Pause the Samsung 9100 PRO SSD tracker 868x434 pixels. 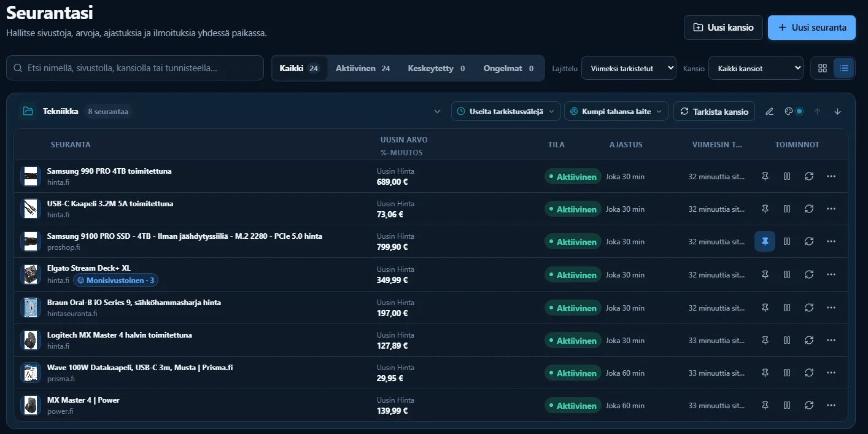tap(787, 241)
